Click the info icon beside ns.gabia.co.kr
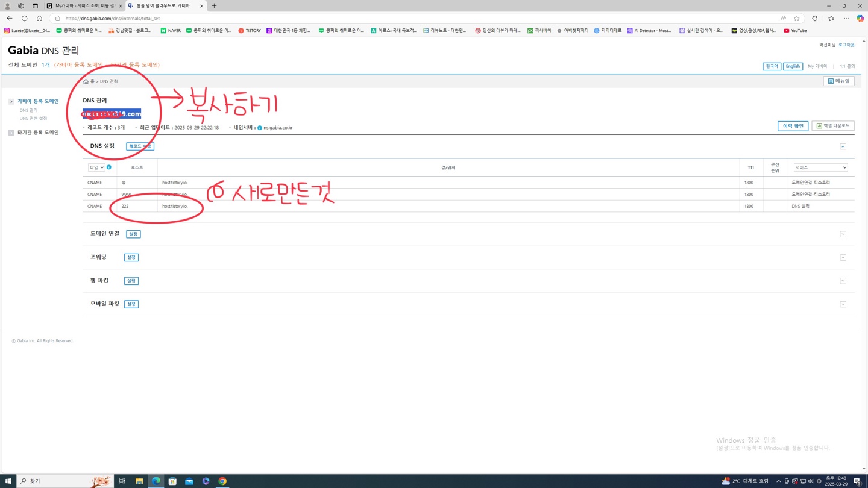This screenshot has height=488, width=868. (x=260, y=128)
